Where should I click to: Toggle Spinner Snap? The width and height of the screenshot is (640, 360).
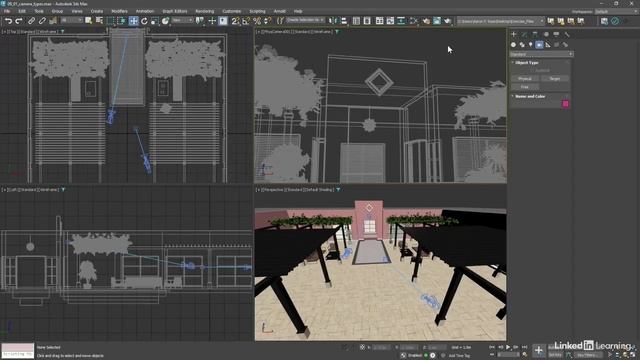click(x=267, y=21)
